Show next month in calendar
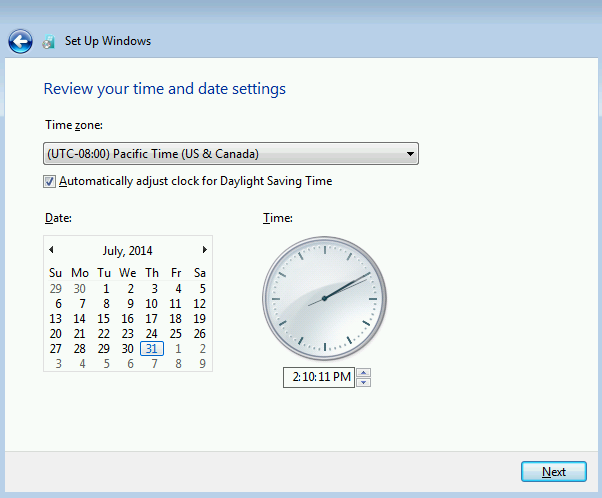The width and height of the screenshot is (602, 498). [205, 250]
